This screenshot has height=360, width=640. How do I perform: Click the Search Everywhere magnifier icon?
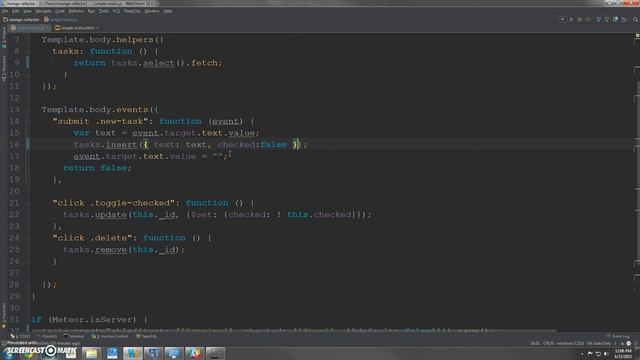[636, 19]
